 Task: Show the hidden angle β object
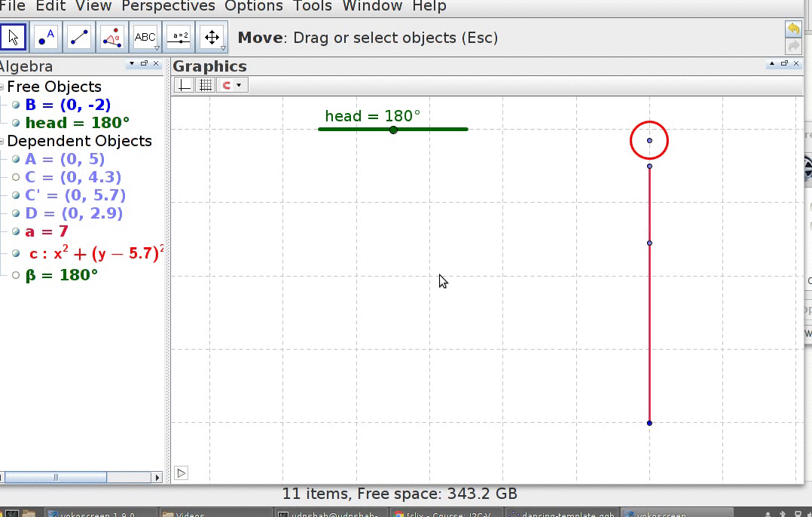(x=16, y=275)
